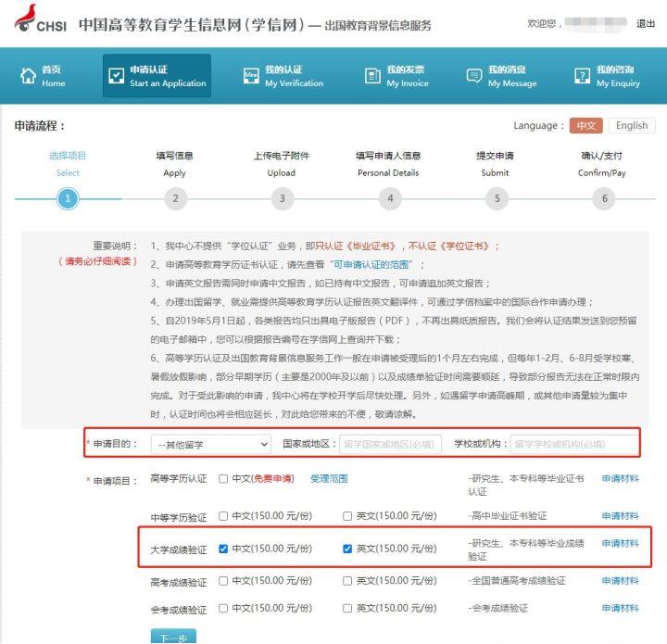Viewport: 667px width, 644px height.
Task: Click step 6 Confirm/Pay circle marker
Action: click(604, 198)
